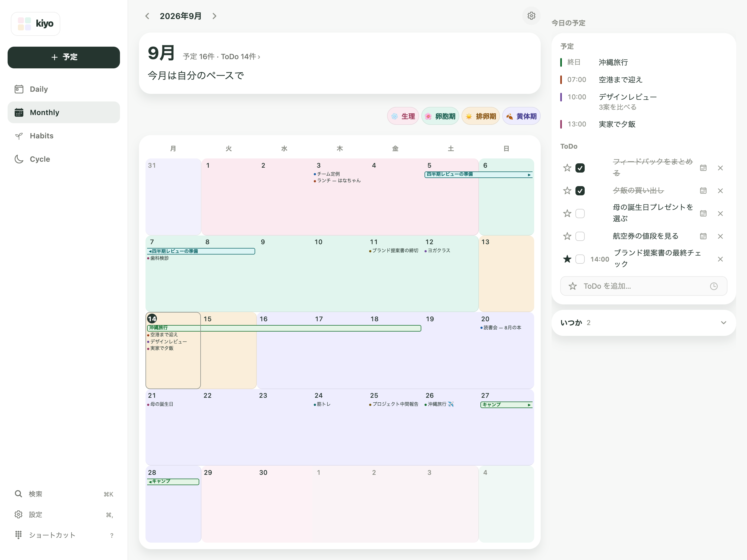Image resolution: width=747 pixels, height=560 pixels.
Task: Click 今月は自分のペースで monthly note
Action: pyautogui.click(x=196, y=76)
